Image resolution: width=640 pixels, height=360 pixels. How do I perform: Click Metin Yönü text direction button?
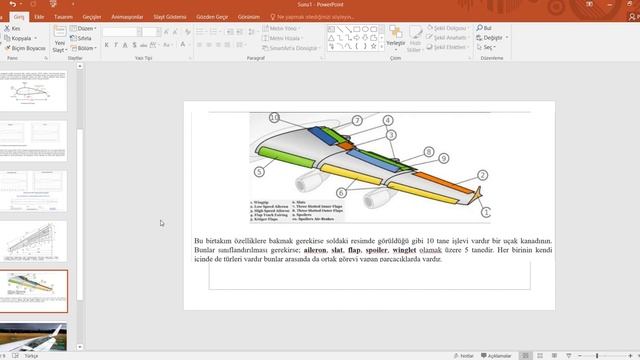(280, 28)
